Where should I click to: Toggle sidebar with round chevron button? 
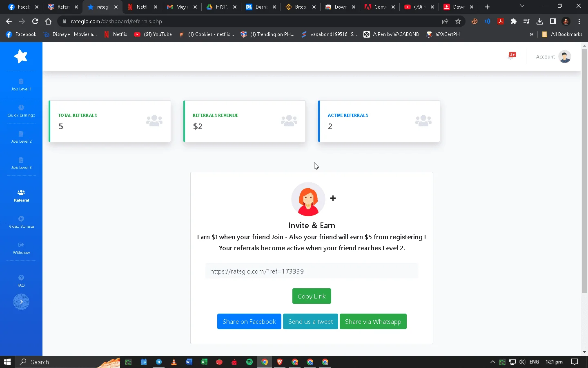[x=21, y=302]
